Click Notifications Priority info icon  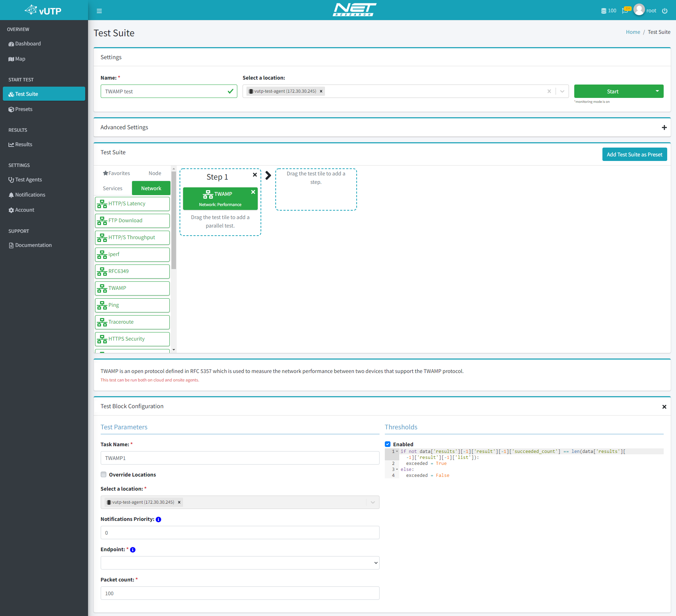(x=158, y=519)
